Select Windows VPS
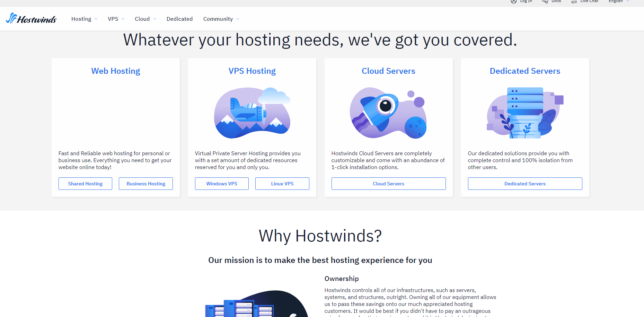 click(x=221, y=184)
